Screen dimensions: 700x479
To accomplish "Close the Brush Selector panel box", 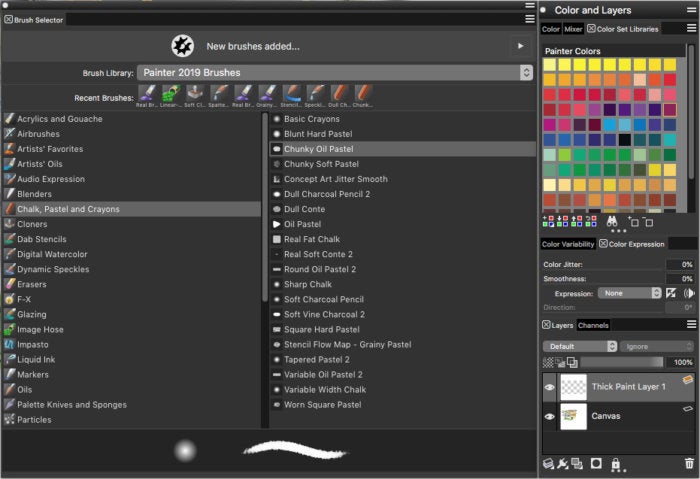I will point(8,20).
